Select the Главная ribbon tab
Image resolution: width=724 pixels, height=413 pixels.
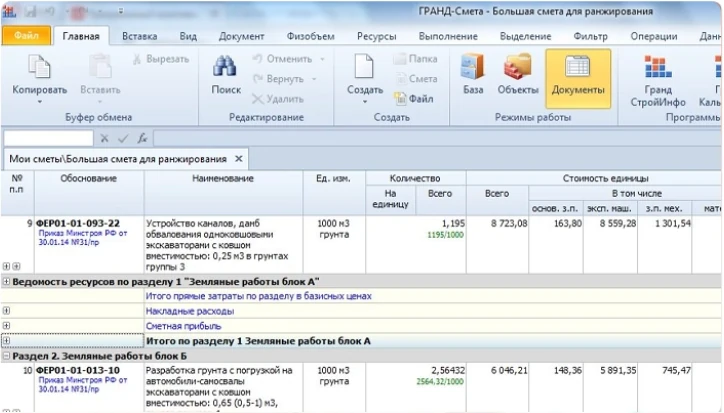pos(81,36)
